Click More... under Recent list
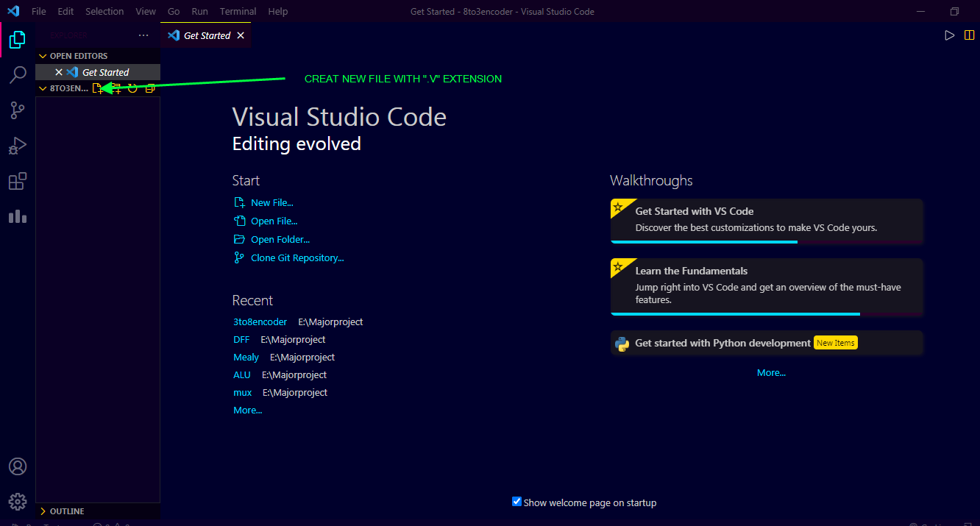This screenshot has width=980, height=526. (248, 410)
